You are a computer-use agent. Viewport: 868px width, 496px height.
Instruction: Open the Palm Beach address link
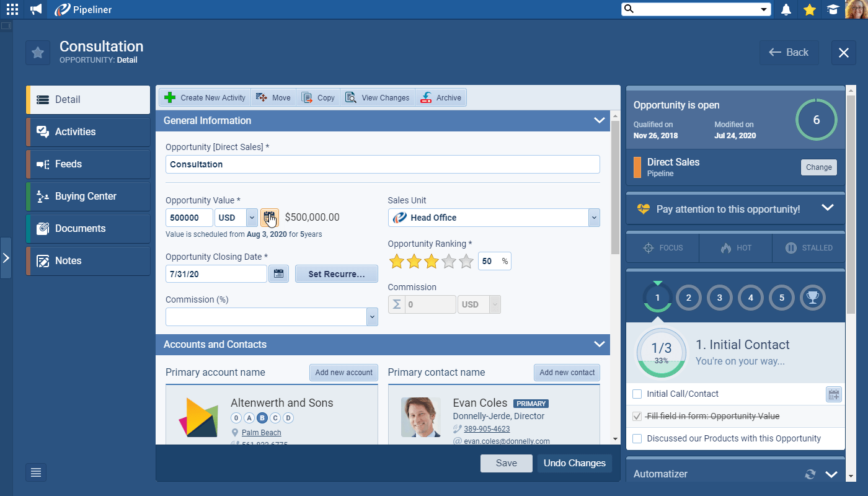pos(261,433)
